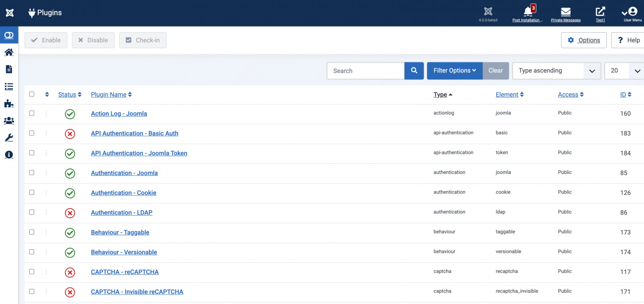Sort the table by Plugin Name
Viewport: 644px width, 304px height.
(109, 94)
